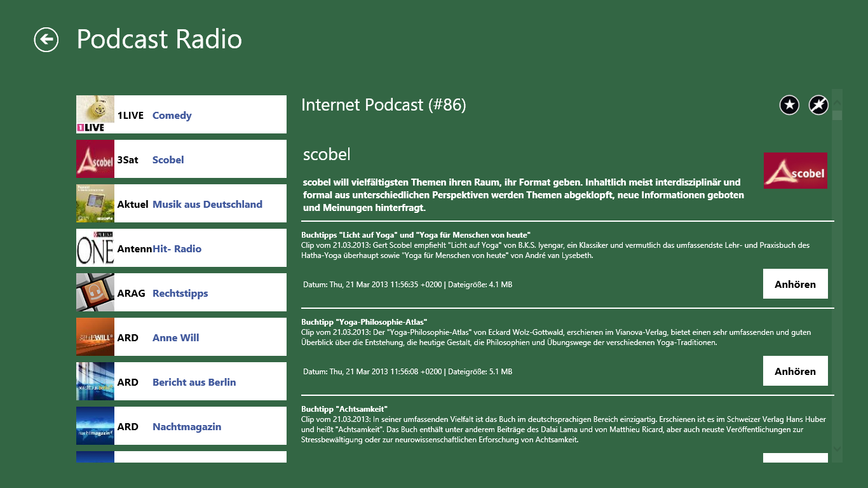Screen dimensions: 868x488
Task: Click the scobel podcast description paragraph
Action: pos(522,195)
